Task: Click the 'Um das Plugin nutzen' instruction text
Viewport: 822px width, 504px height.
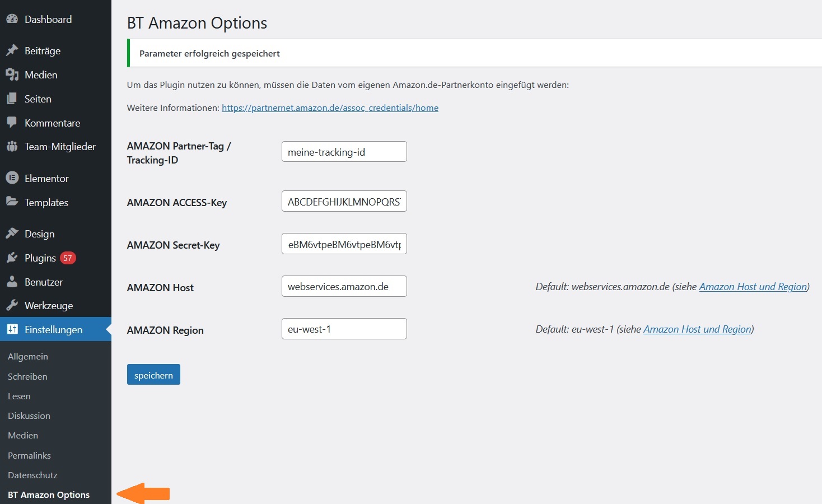Action: pyautogui.click(x=348, y=85)
